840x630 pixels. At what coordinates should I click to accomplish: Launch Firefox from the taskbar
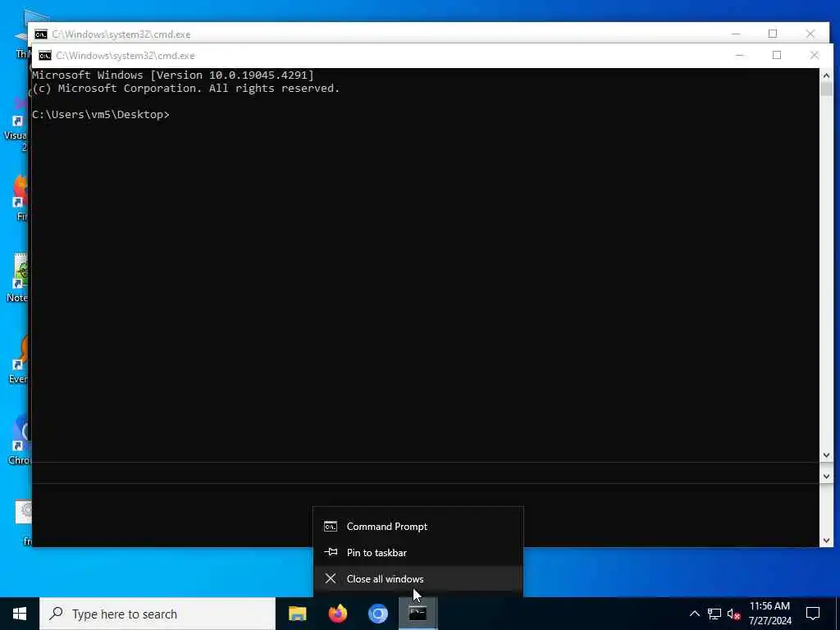click(337, 614)
